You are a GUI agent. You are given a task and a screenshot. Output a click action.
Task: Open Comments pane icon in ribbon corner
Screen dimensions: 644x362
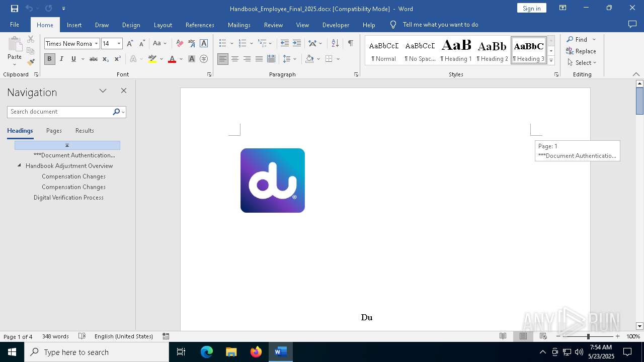click(x=632, y=25)
